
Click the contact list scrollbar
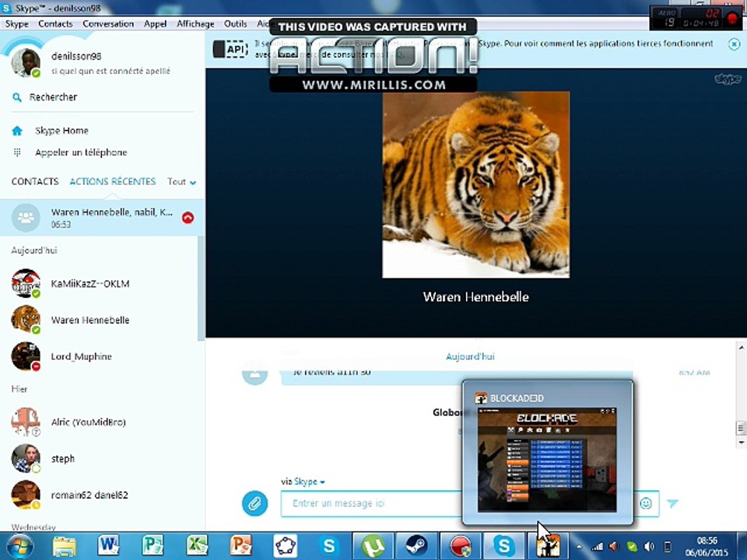(201, 289)
